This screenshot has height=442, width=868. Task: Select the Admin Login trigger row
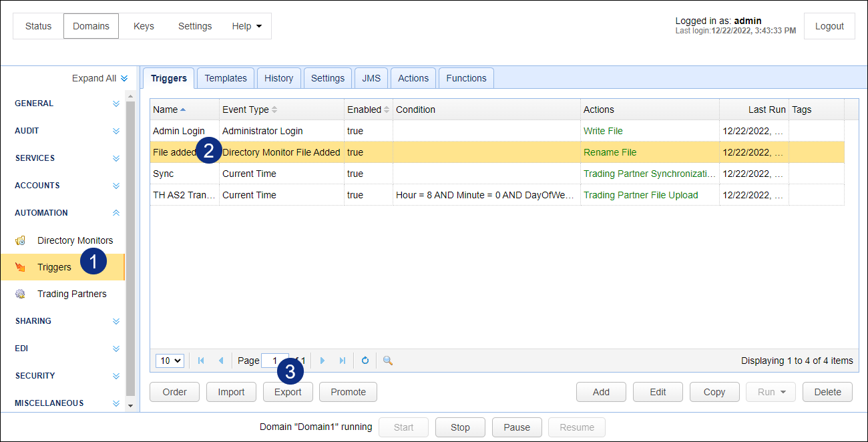(497, 131)
